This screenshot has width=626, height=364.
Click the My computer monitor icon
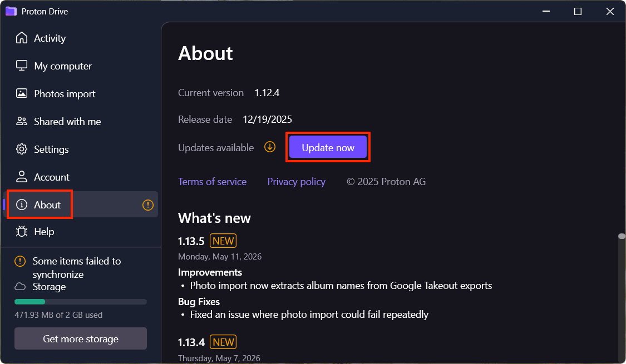[22, 66]
